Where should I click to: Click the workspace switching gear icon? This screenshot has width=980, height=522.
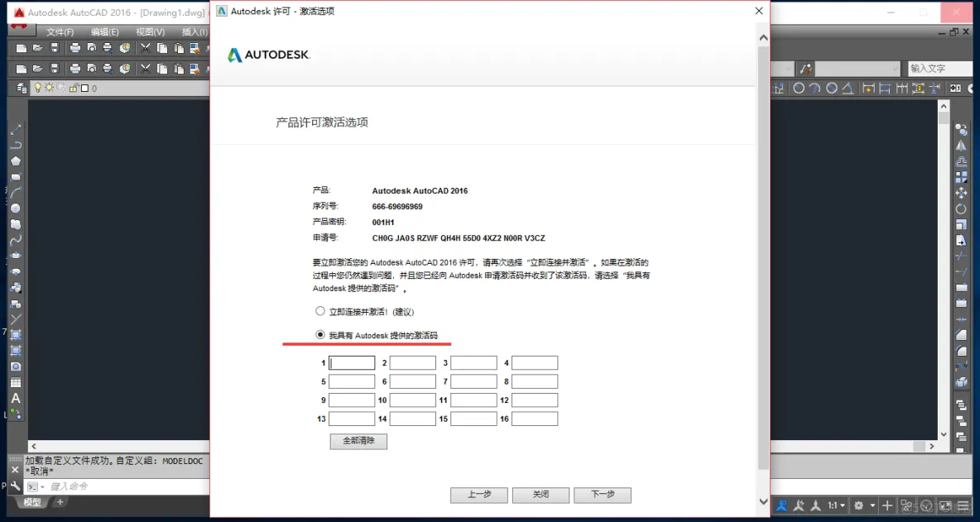pyautogui.click(x=859, y=505)
